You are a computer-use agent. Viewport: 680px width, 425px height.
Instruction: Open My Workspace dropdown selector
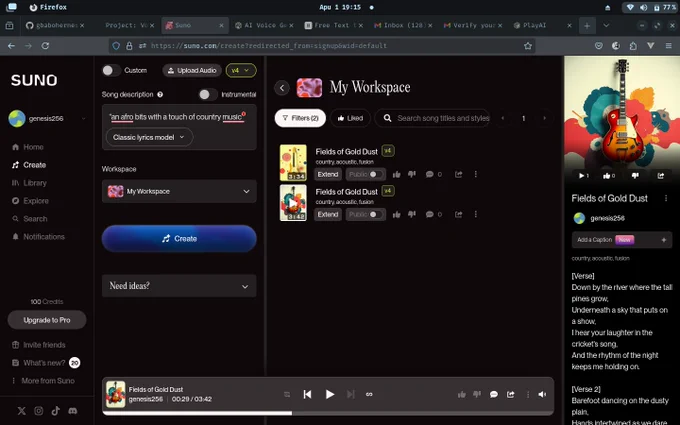[x=179, y=191]
